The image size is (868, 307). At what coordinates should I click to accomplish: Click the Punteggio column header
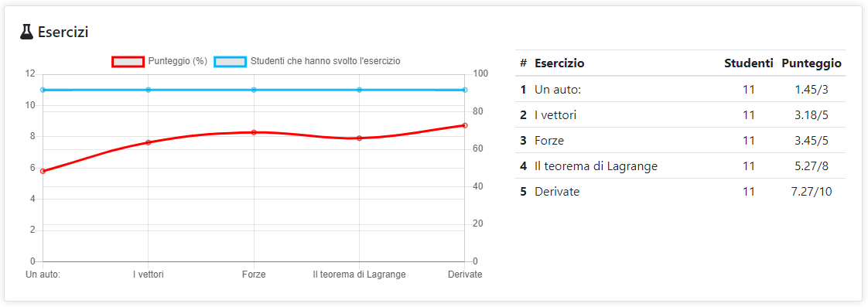812,63
